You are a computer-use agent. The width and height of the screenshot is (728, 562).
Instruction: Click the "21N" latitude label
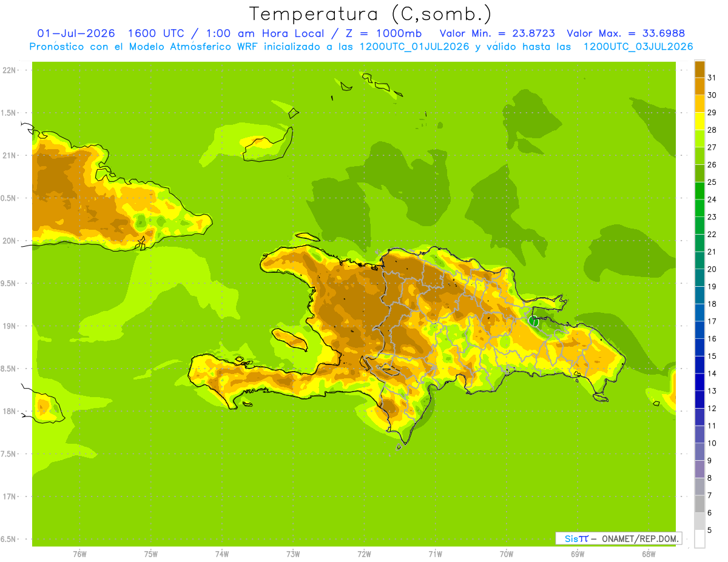click(x=8, y=155)
